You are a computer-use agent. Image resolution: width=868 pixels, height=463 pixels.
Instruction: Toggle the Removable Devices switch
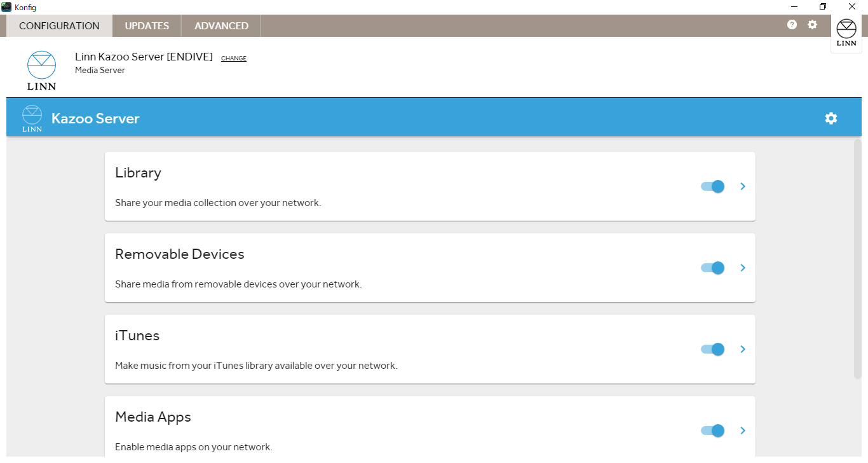(712, 268)
